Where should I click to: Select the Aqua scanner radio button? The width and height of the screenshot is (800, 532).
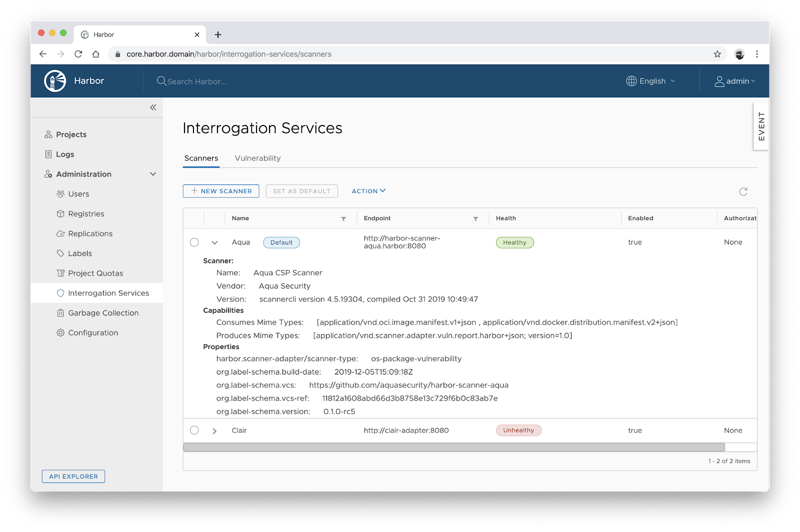(x=194, y=242)
